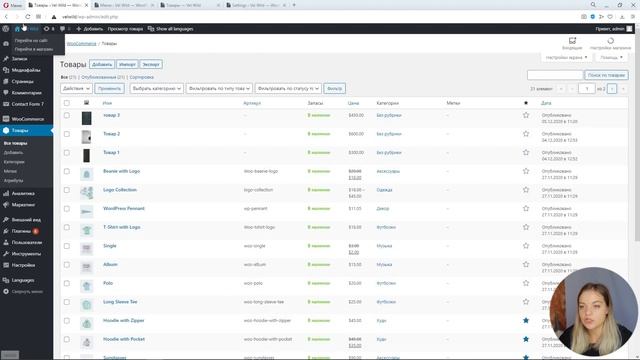Open the Категории submenu item

pyautogui.click(x=14, y=162)
